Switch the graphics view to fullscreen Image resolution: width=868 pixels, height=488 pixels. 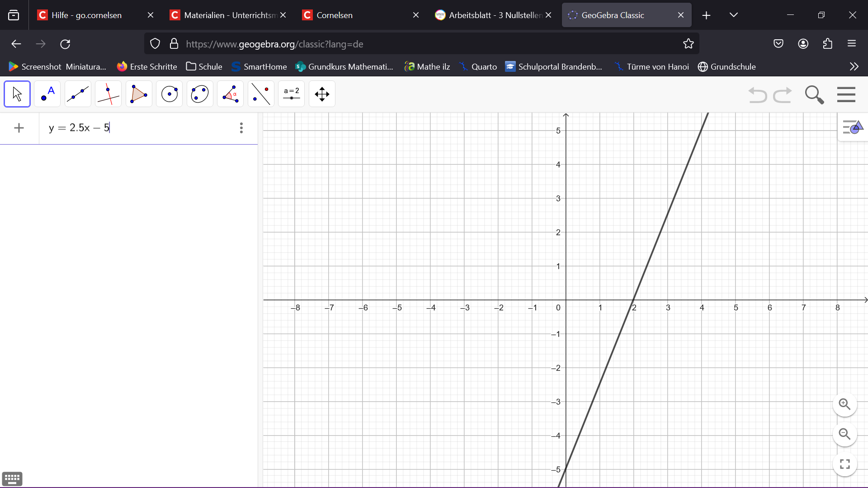click(844, 464)
